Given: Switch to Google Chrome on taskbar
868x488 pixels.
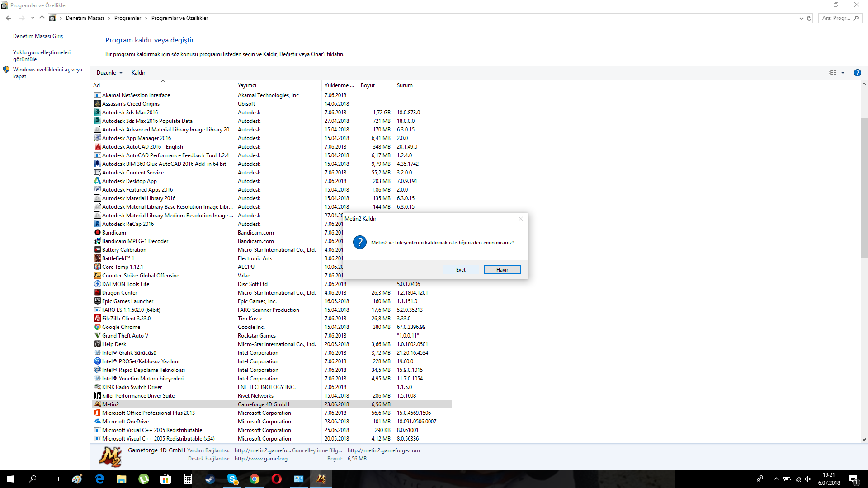Looking at the screenshot, I should (255, 479).
